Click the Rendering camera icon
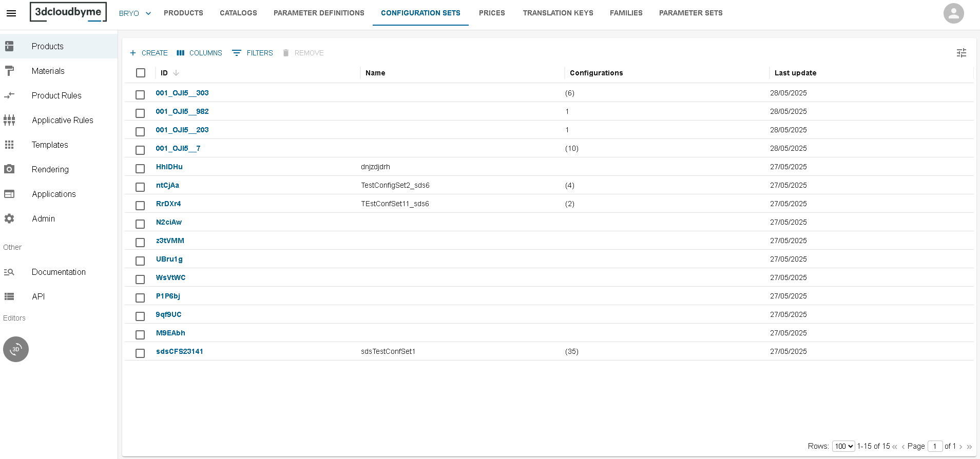The height and width of the screenshot is (459, 980). pyautogui.click(x=9, y=169)
